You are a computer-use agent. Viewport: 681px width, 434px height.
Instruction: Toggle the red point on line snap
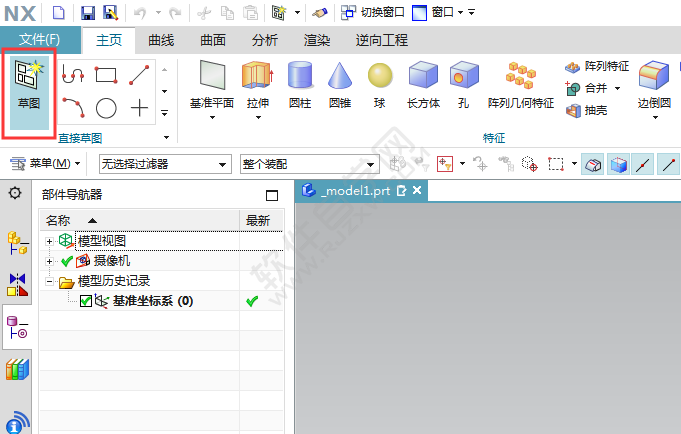tap(643, 164)
